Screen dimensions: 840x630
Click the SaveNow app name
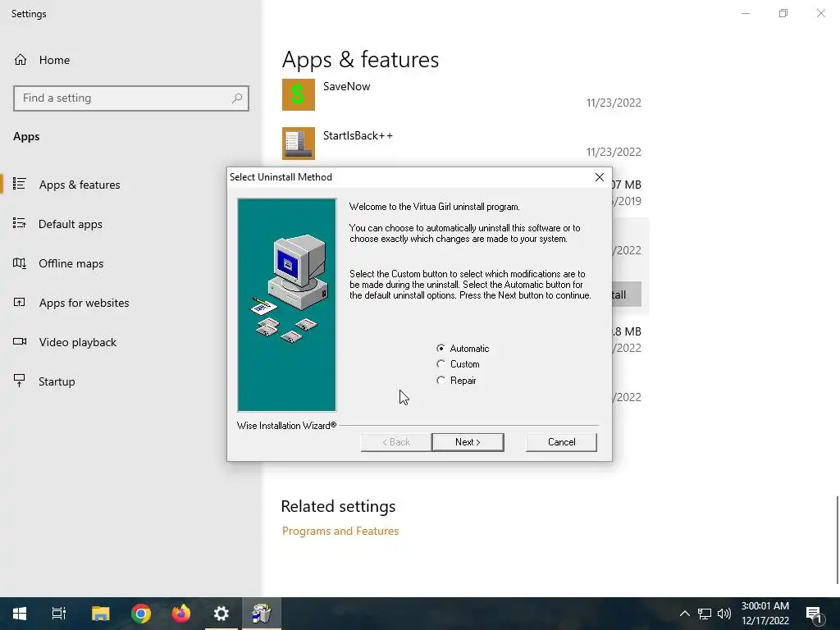pos(347,86)
